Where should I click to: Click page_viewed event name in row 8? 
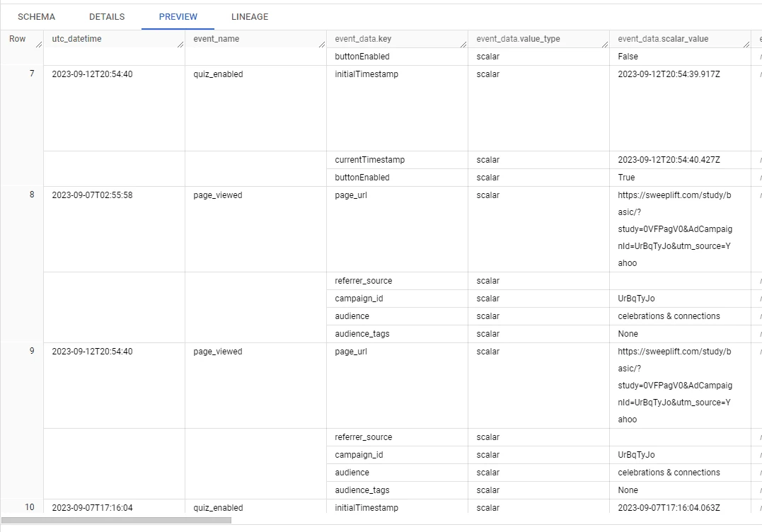pos(218,195)
